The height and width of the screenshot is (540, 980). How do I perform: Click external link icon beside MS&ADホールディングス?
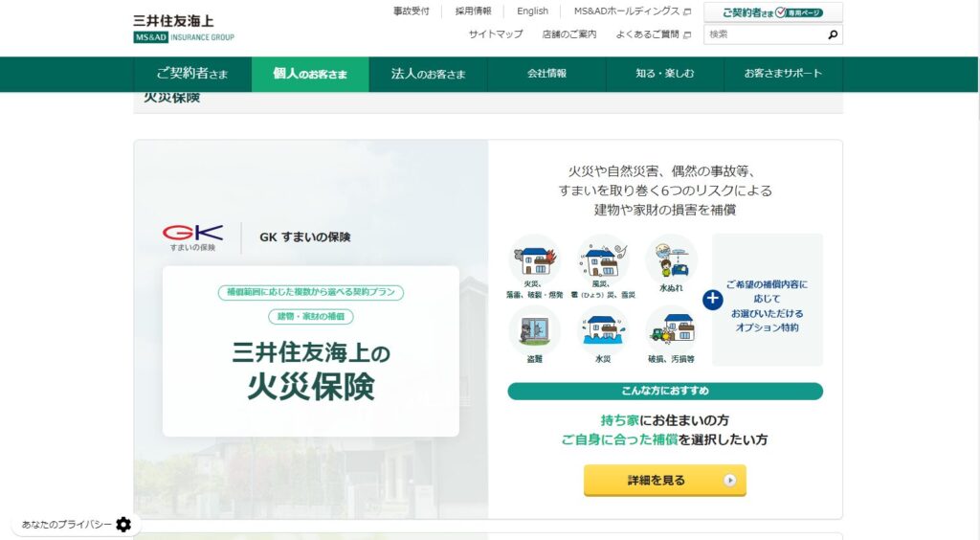[687, 11]
